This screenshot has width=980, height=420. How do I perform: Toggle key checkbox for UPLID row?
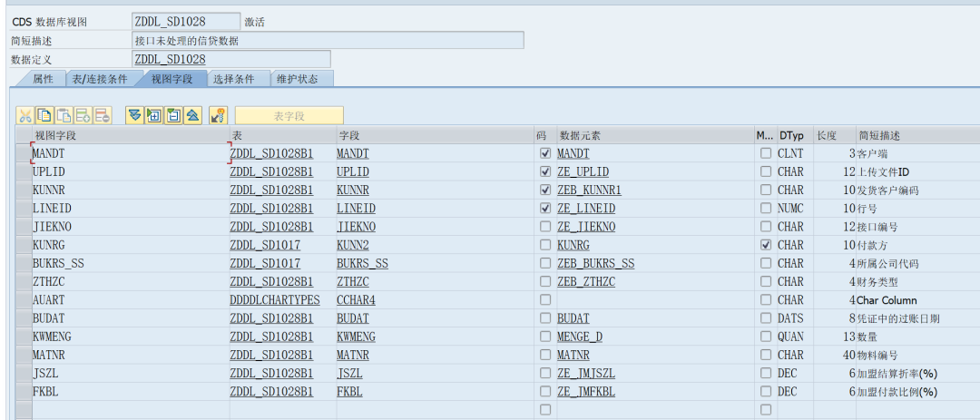(x=545, y=171)
